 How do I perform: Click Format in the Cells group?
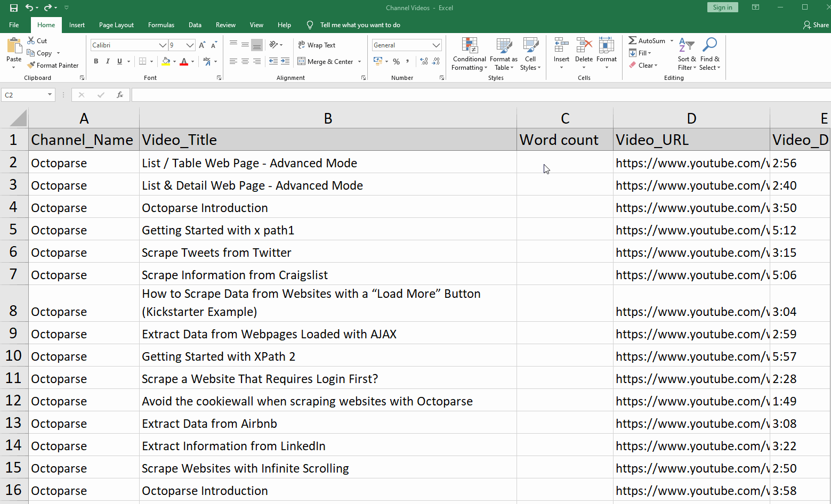pos(607,53)
